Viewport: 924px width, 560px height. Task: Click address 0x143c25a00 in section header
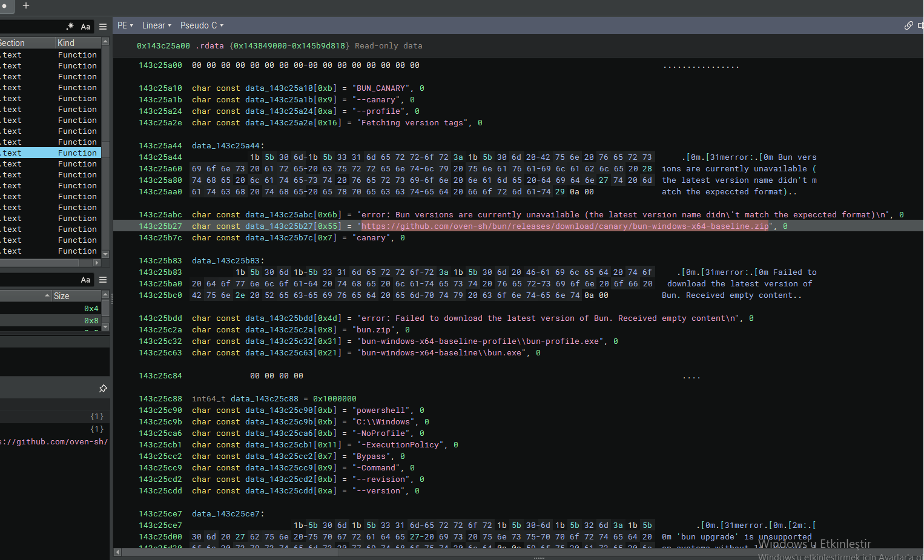(x=163, y=46)
